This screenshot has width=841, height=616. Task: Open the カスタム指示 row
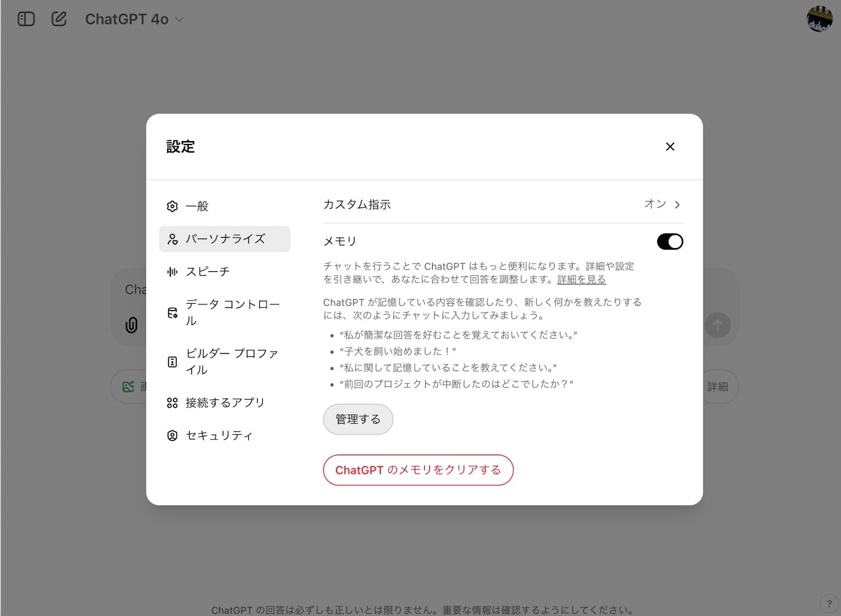[502, 204]
